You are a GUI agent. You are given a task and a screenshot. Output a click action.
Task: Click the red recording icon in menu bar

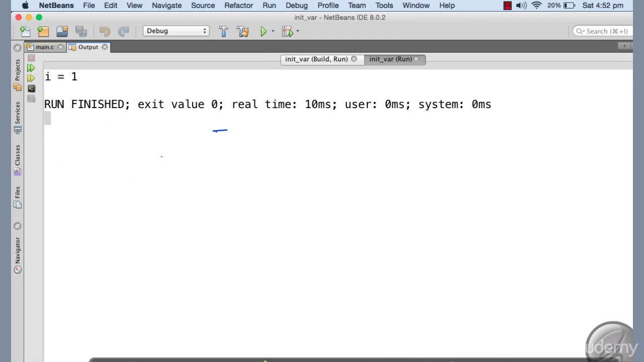click(508, 6)
